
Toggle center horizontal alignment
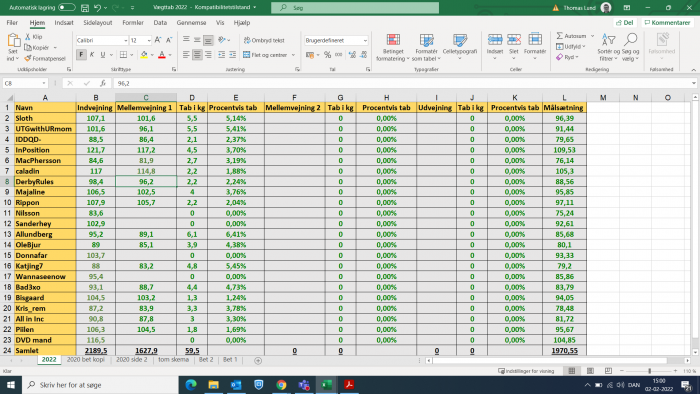coord(197,55)
